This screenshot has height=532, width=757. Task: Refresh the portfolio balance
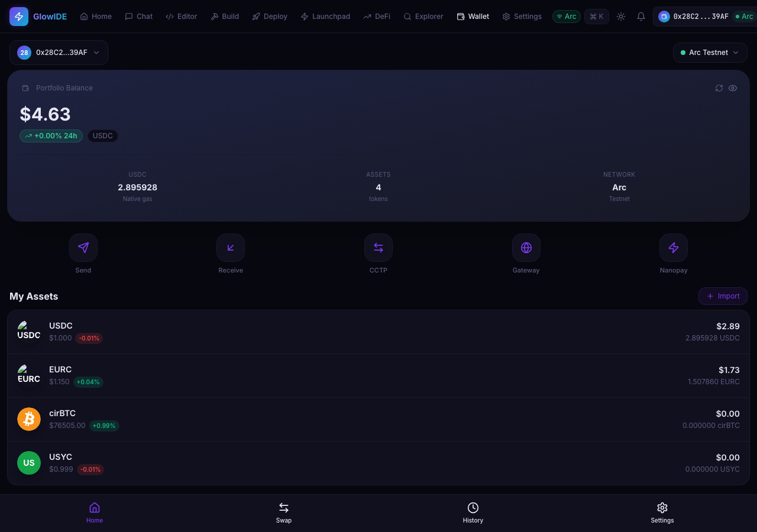pyautogui.click(x=719, y=88)
